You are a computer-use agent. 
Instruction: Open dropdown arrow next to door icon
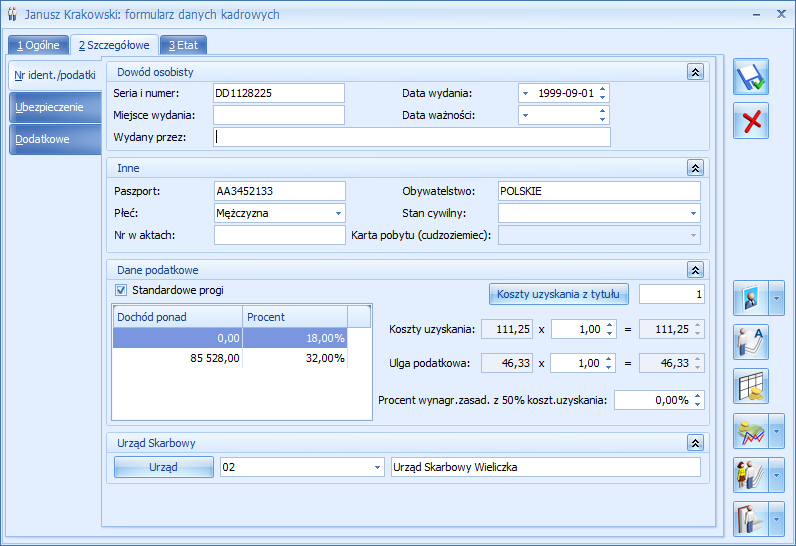click(777, 519)
